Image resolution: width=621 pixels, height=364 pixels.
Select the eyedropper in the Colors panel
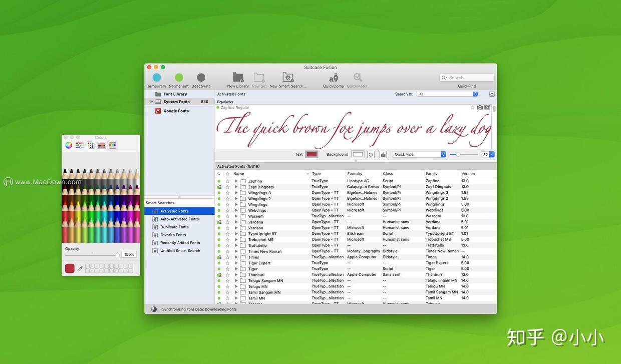[x=80, y=268]
